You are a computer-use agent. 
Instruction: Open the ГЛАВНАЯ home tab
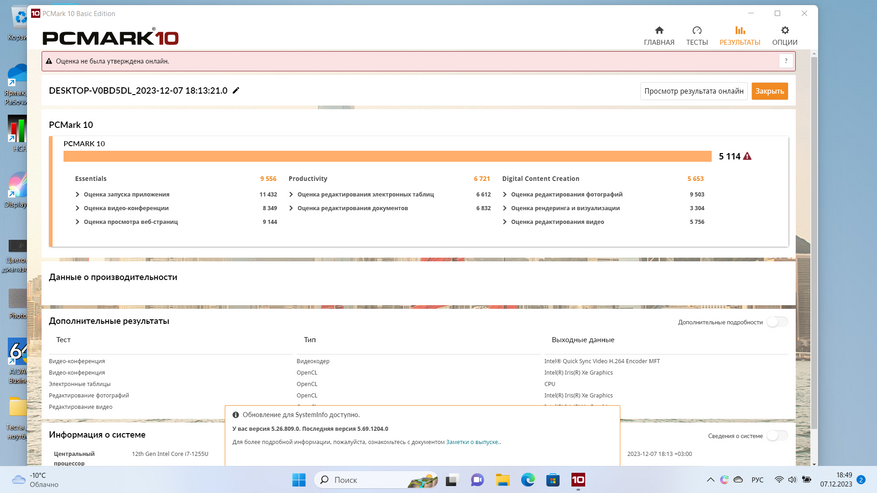point(659,36)
